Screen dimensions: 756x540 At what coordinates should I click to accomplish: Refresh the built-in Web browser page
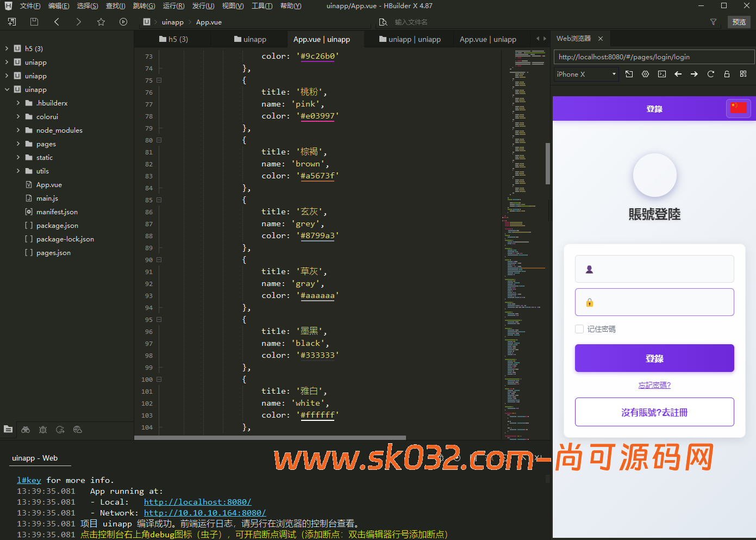tap(710, 74)
